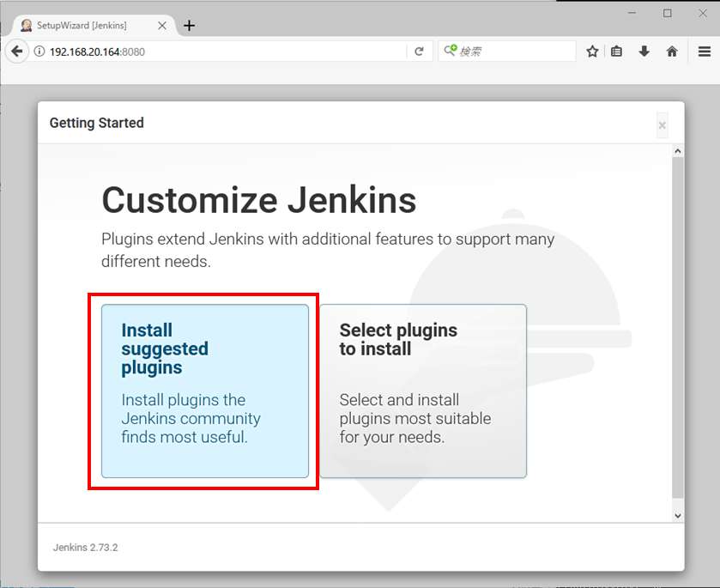The image size is (720, 588).
Task: Go to the Firefox home page icon
Action: click(672, 52)
